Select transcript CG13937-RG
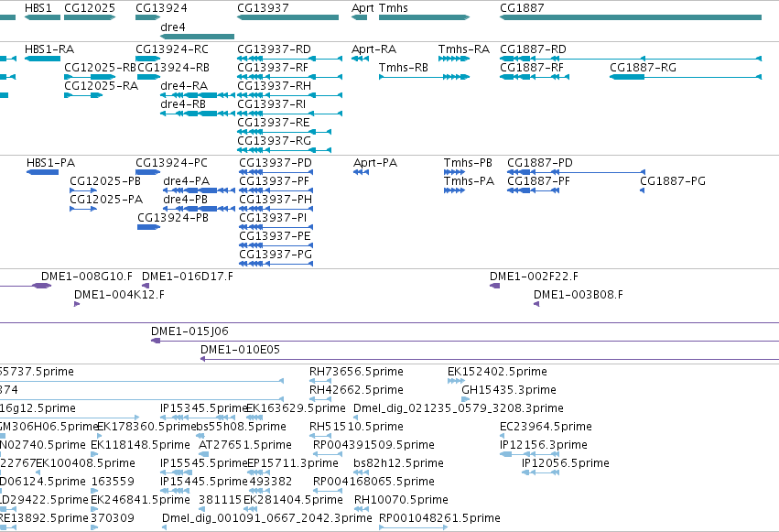Screen dimensions: 779x532 (x=275, y=141)
